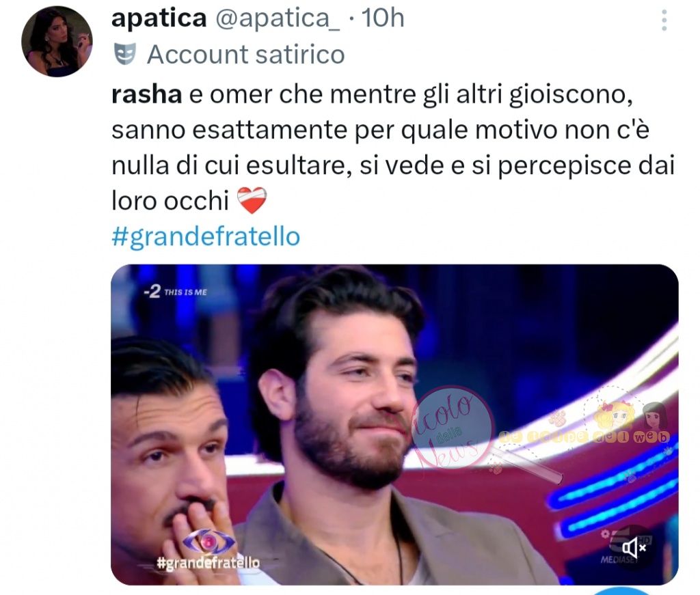Tap the "Account satirico" label

(245, 55)
